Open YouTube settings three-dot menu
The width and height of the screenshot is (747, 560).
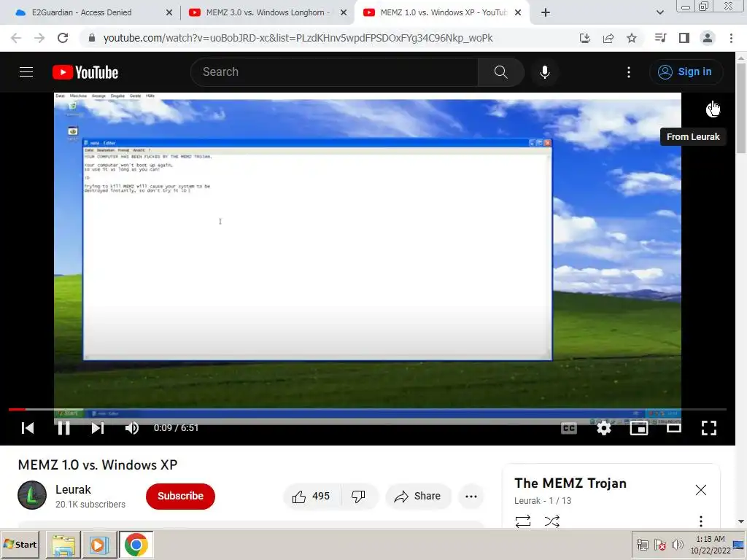click(628, 72)
